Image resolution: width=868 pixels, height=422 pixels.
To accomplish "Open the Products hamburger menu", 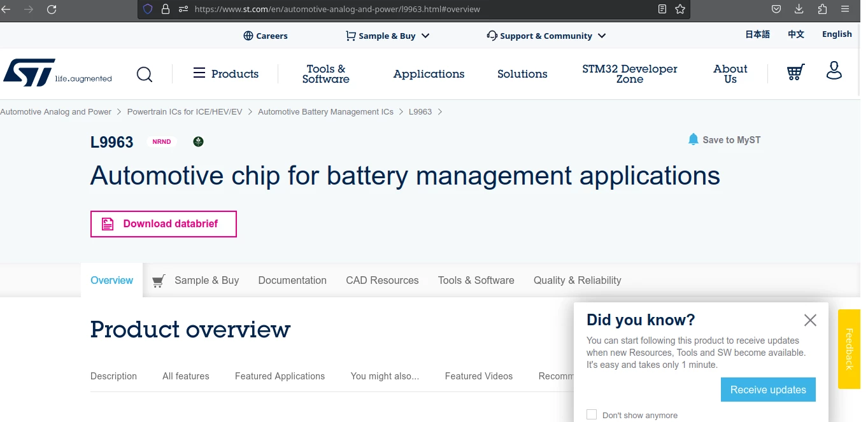I will [x=226, y=74].
